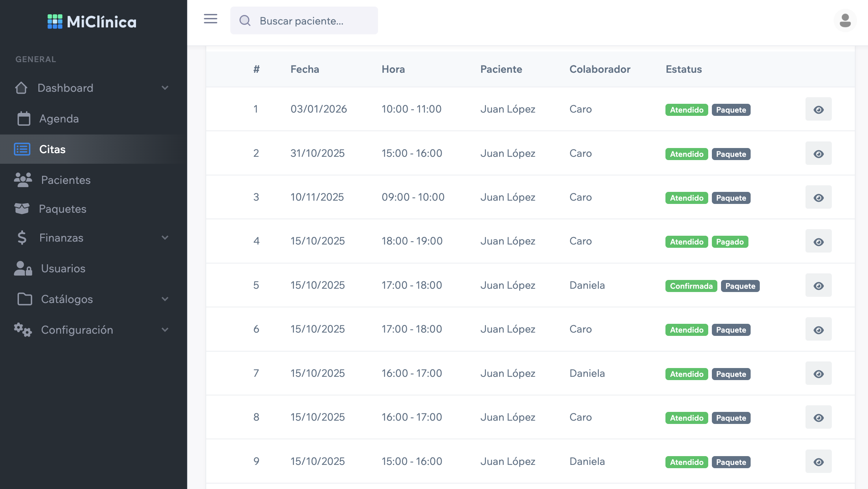Expand the Configuración submenu

click(165, 330)
